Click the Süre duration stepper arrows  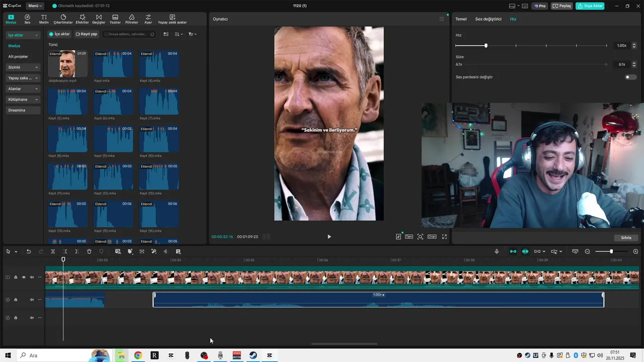[x=634, y=64]
